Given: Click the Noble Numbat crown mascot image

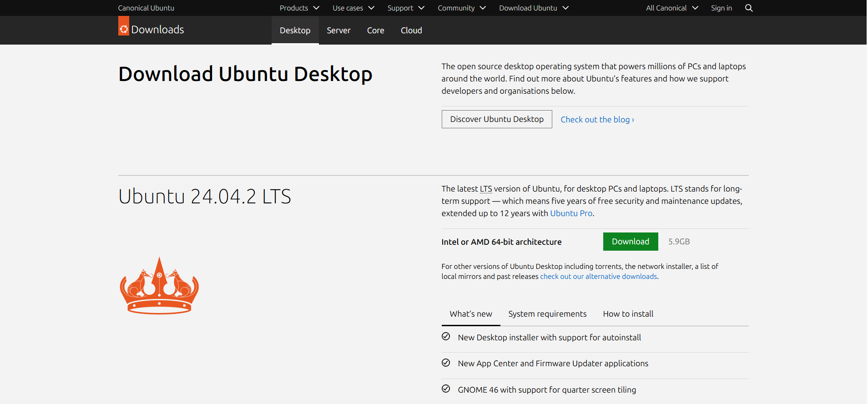Looking at the screenshot, I should (159, 285).
